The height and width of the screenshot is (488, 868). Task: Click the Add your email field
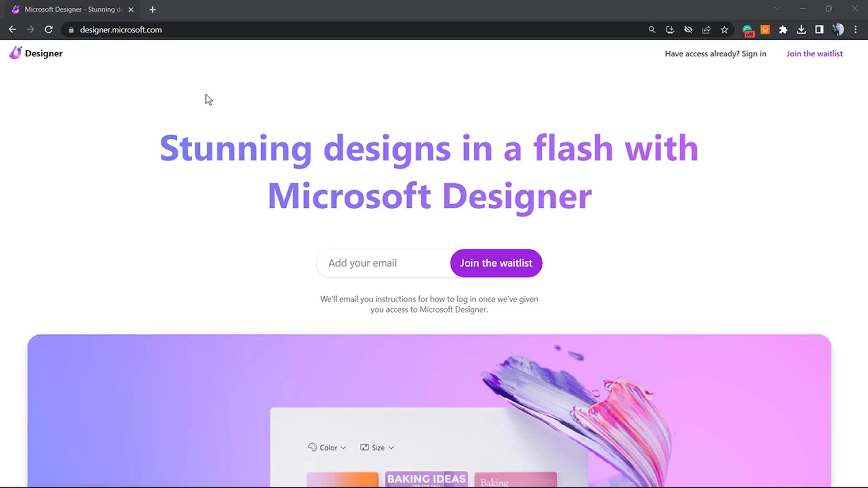tap(384, 263)
